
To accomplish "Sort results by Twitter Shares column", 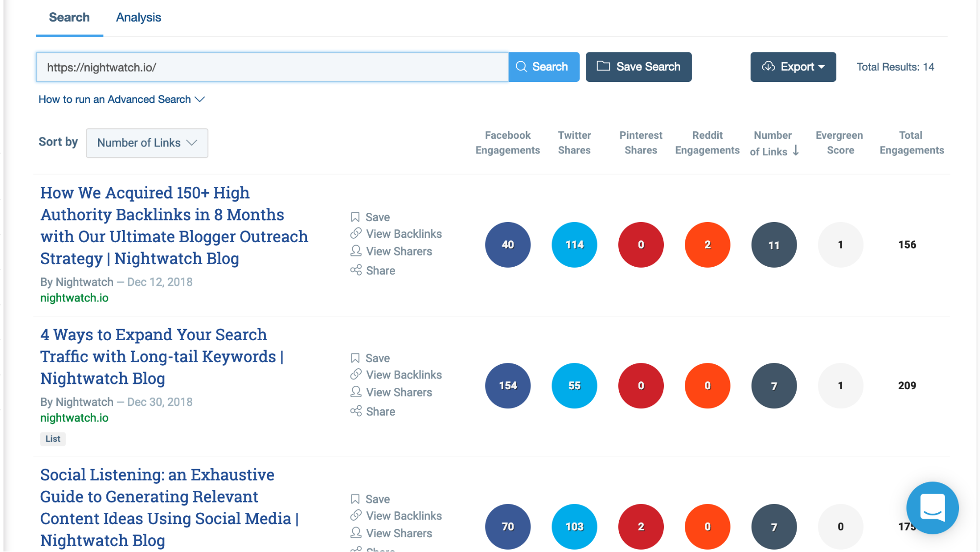I will (574, 143).
